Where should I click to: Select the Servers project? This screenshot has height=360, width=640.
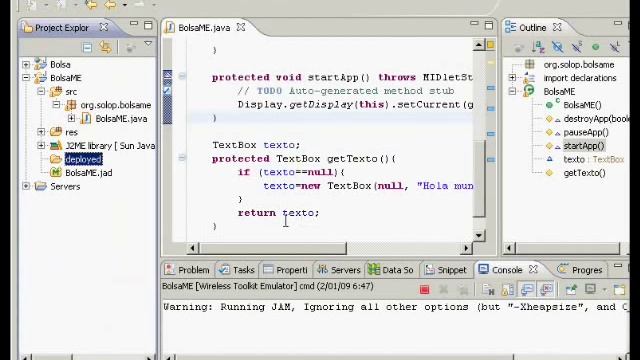click(x=65, y=186)
